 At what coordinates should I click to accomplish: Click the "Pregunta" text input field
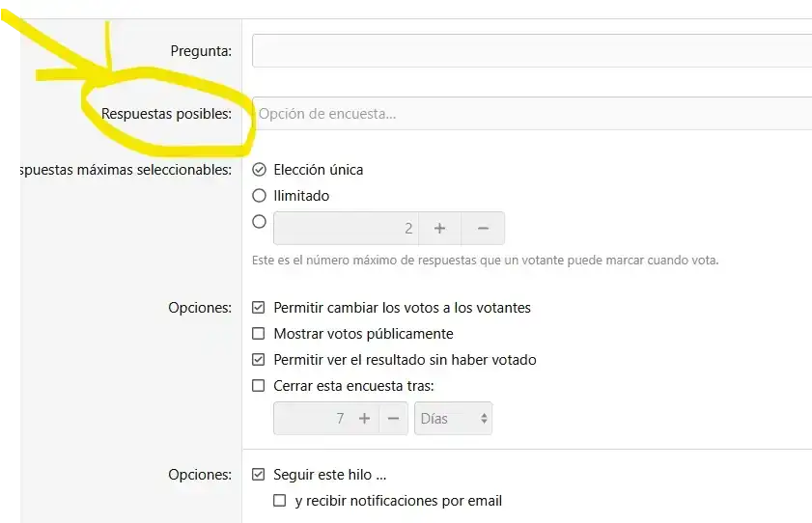(x=531, y=50)
